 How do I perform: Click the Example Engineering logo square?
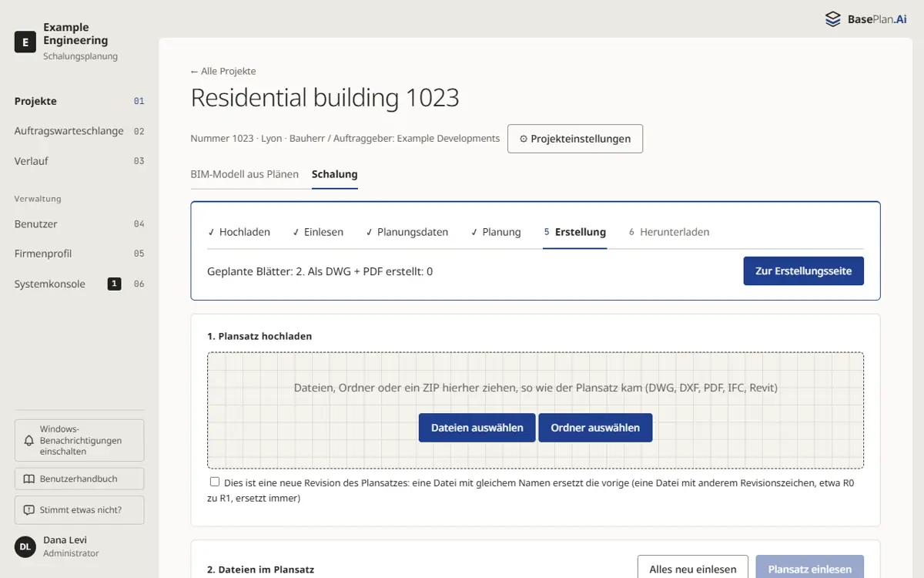25,42
